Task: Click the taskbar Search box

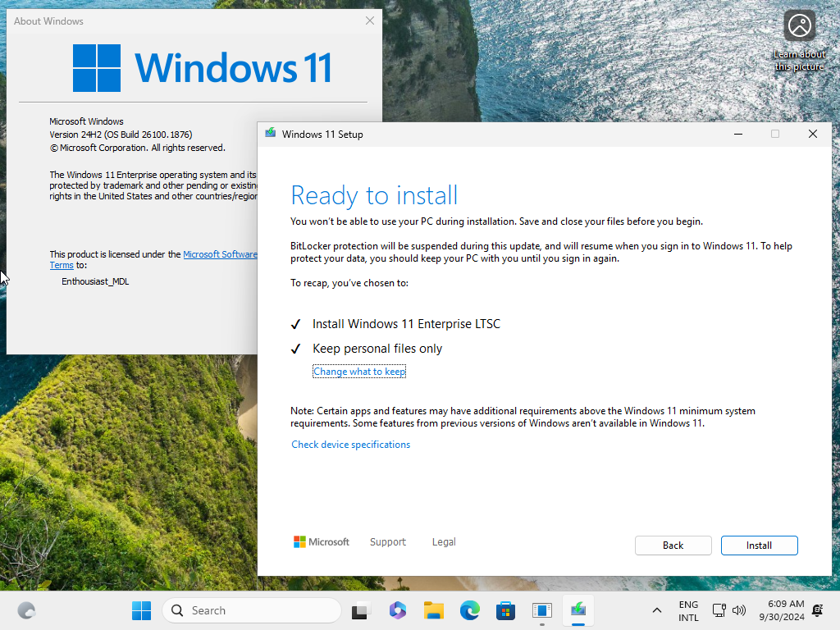Action: (x=251, y=610)
